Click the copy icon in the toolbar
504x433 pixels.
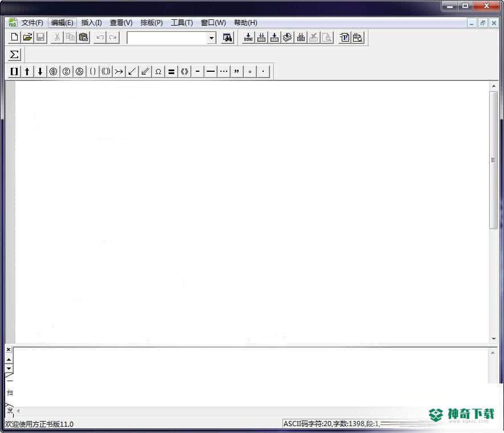click(x=70, y=37)
